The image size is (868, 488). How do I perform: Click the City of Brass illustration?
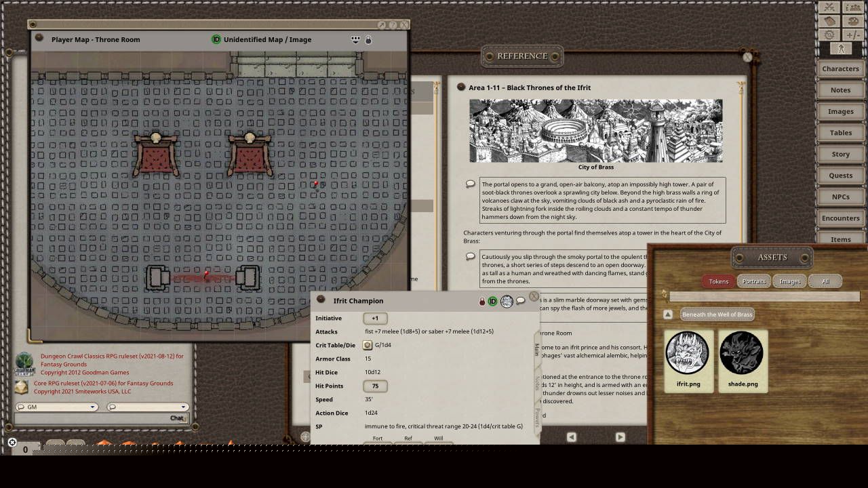click(x=596, y=131)
